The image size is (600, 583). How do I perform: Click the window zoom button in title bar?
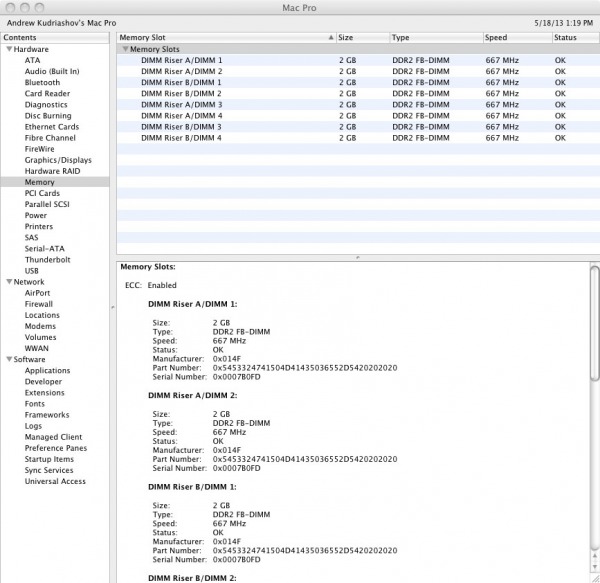pyautogui.click(x=39, y=7)
